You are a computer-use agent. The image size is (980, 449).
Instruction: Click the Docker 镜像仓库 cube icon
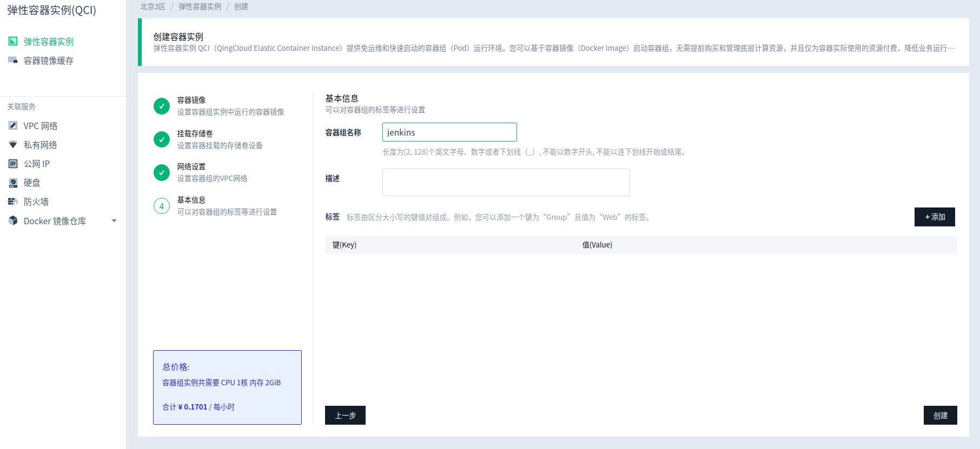coord(13,220)
